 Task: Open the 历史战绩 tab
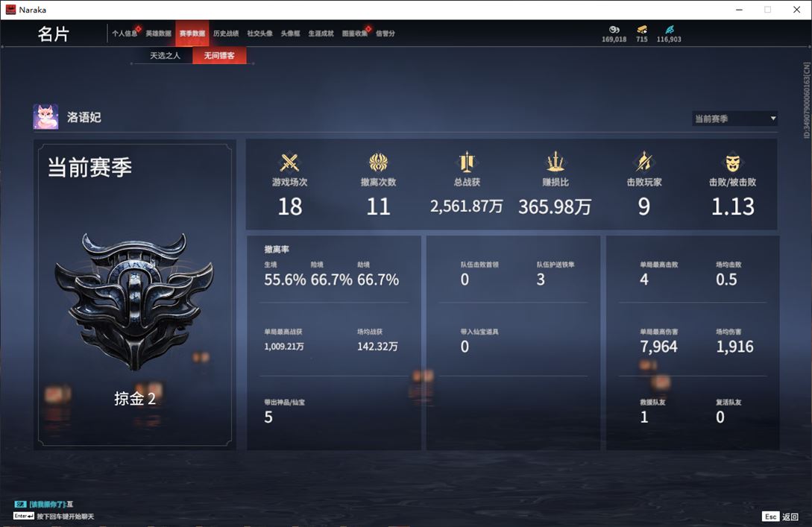click(226, 34)
